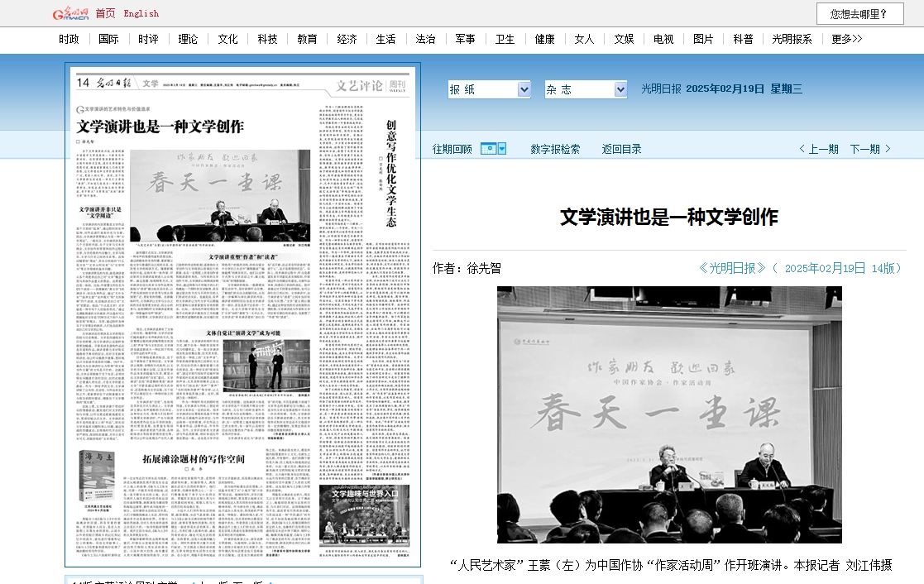This screenshot has height=584, width=924.
Task: Click the Guangming Net logo
Action: click(70, 13)
